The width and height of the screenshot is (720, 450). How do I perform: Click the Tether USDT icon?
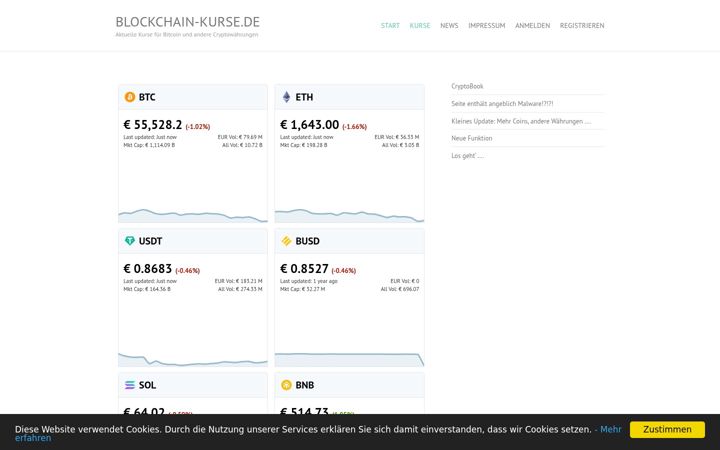point(130,241)
